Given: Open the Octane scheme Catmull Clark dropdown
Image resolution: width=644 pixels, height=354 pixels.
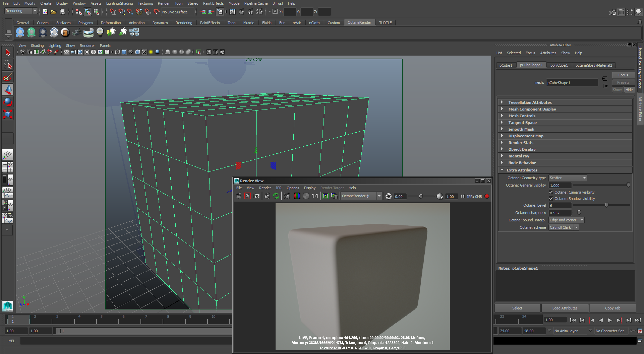Looking at the screenshot, I should (564, 227).
